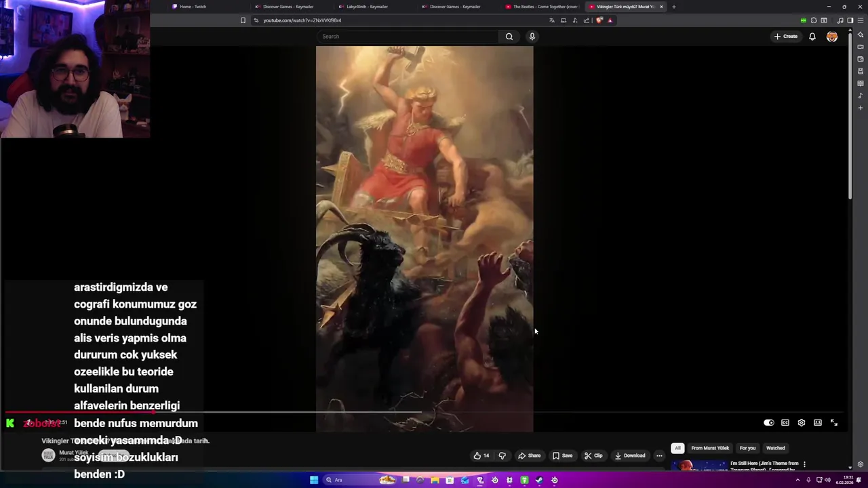Open options menu for I'm Still Here video
868x488 pixels.
(804, 464)
